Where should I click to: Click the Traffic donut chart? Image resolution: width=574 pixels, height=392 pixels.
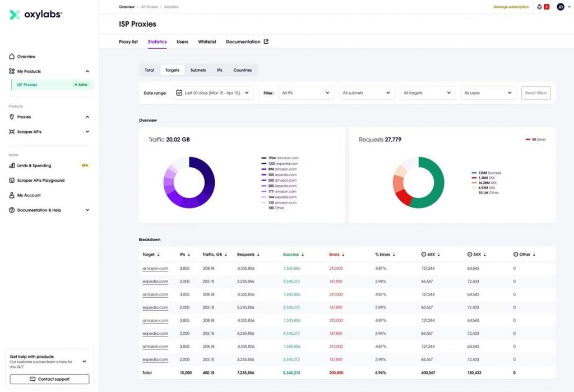coord(189,182)
